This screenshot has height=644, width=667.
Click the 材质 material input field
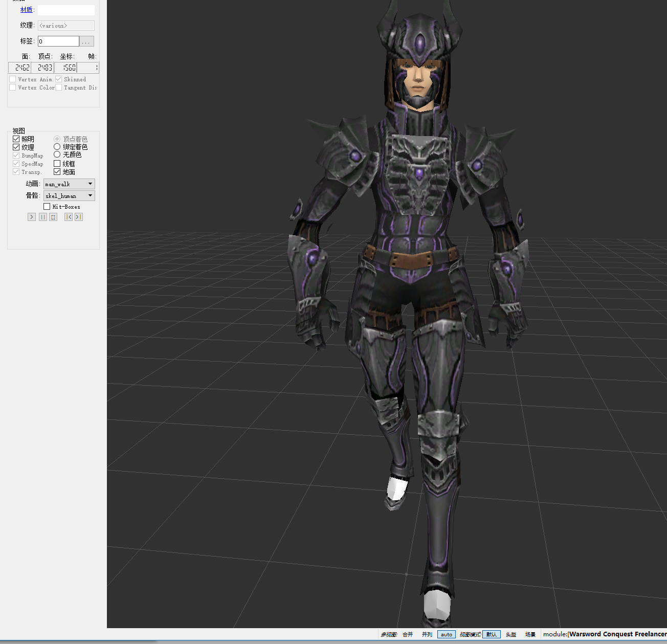point(66,10)
